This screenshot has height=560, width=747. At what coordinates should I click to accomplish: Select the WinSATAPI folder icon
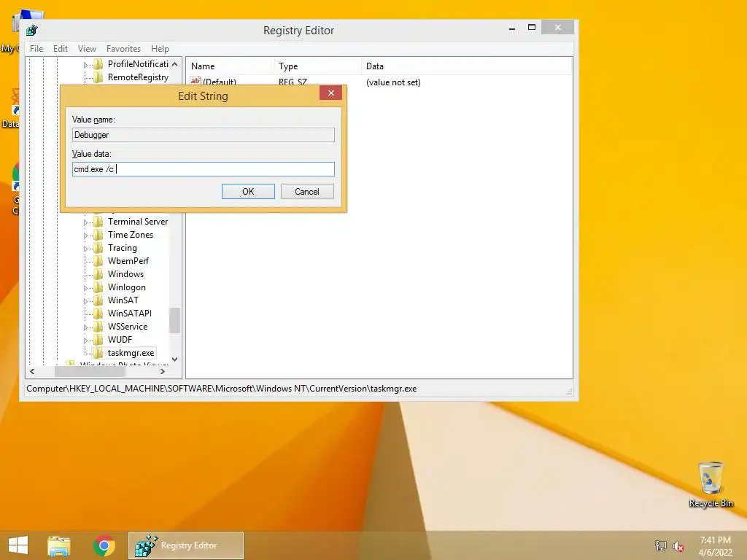coord(98,314)
